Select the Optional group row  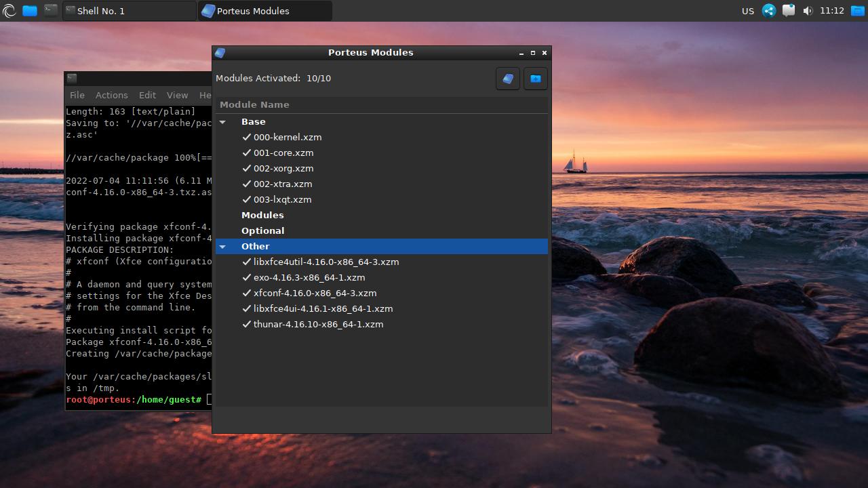coord(382,230)
